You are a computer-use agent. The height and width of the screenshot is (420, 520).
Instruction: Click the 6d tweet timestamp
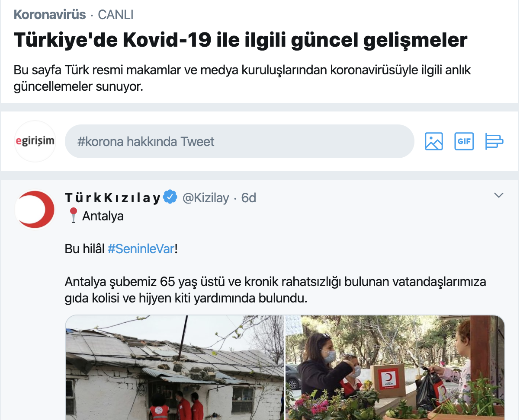[x=249, y=198]
